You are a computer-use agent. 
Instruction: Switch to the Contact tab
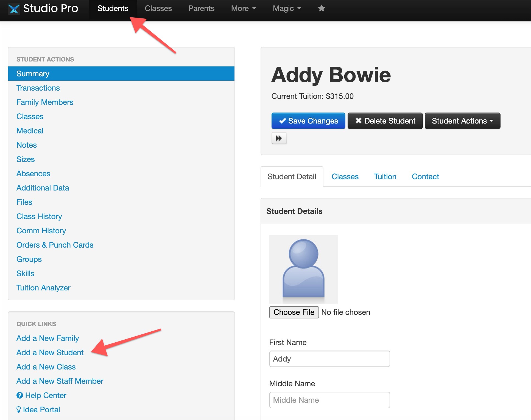click(x=425, y=177)
